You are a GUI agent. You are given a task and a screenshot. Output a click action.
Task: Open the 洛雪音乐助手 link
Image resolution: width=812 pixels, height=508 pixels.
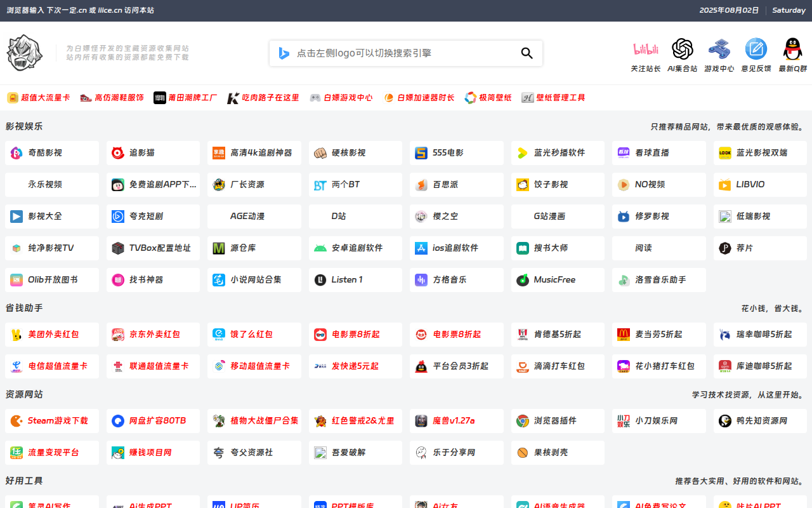[x=659, y=280]
